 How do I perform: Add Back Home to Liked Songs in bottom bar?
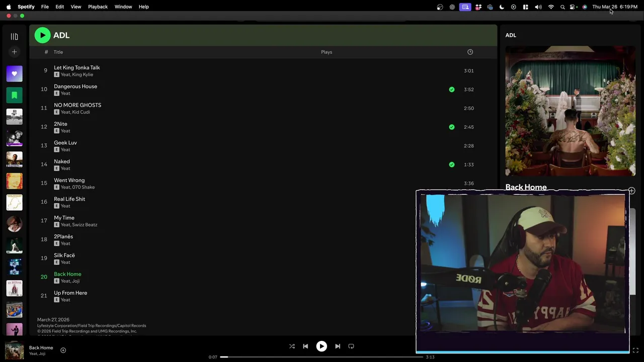63,350
